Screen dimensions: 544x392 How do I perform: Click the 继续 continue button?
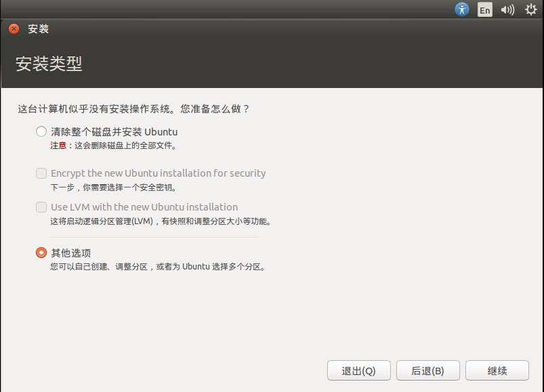[x=497, y=370]
